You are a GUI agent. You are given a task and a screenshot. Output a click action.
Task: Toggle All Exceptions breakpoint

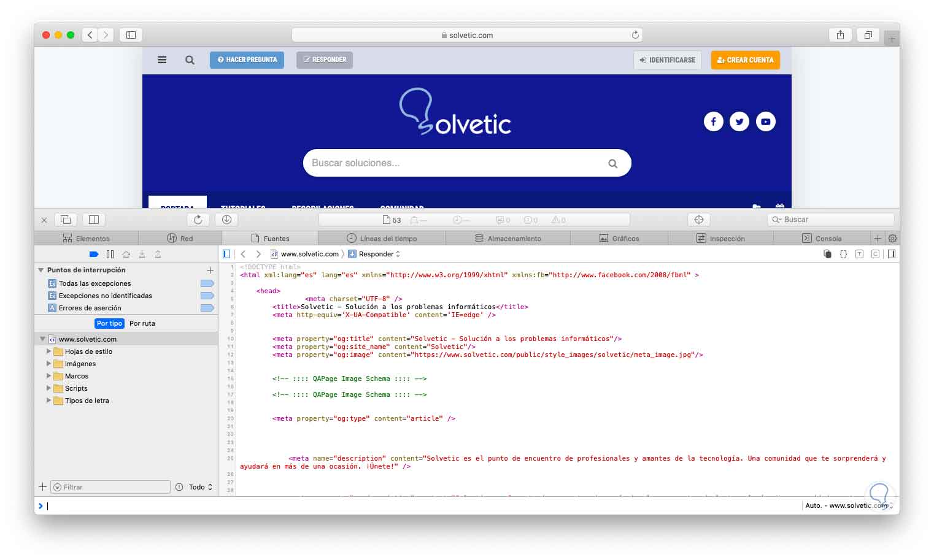(x=207, y=283)
